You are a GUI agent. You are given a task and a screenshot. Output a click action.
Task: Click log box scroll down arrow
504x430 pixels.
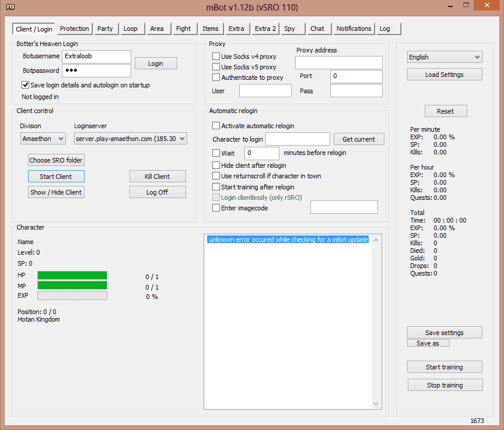tap(376, 404)
